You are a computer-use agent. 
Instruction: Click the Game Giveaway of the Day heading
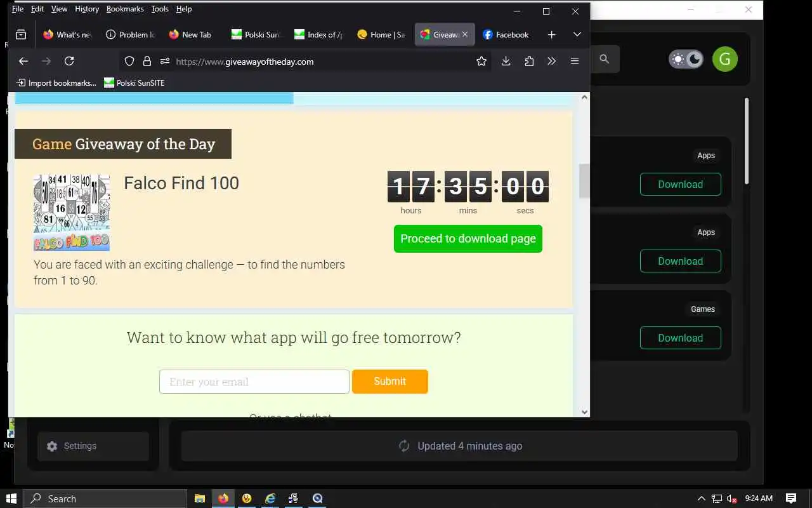124,144
